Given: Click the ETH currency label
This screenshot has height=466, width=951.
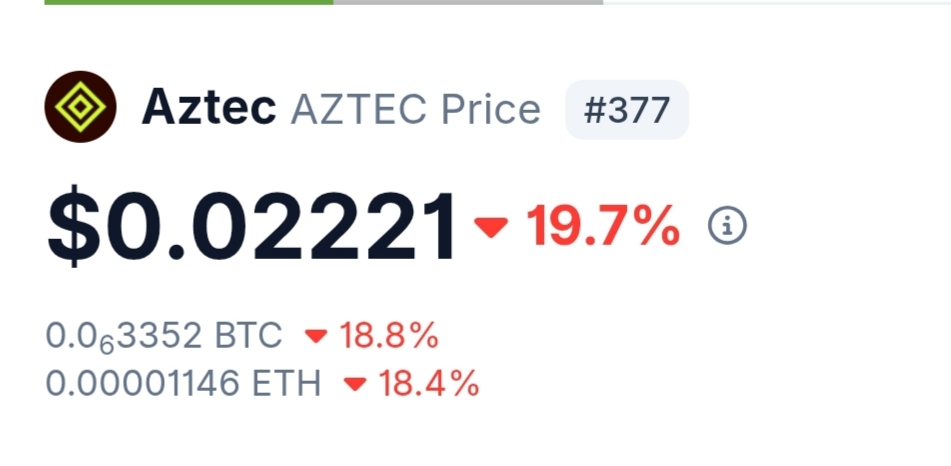Looking at the screenshot, I should point(288,383).
